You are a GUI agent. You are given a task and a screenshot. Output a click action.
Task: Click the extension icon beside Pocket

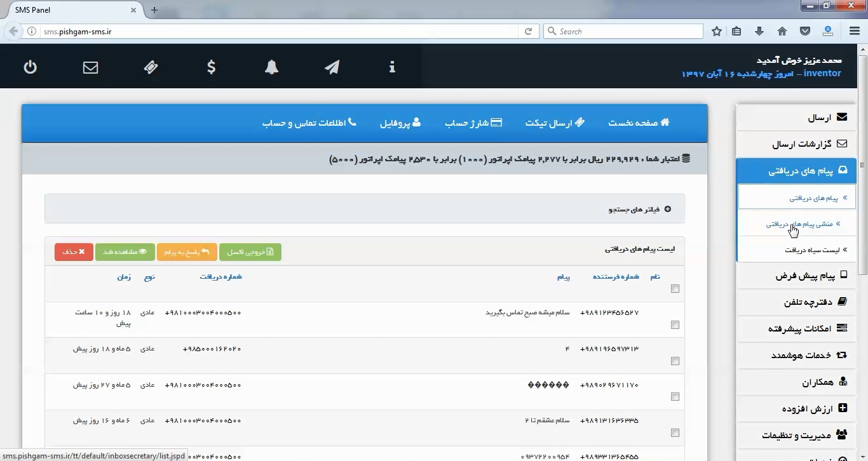[828, 31]
